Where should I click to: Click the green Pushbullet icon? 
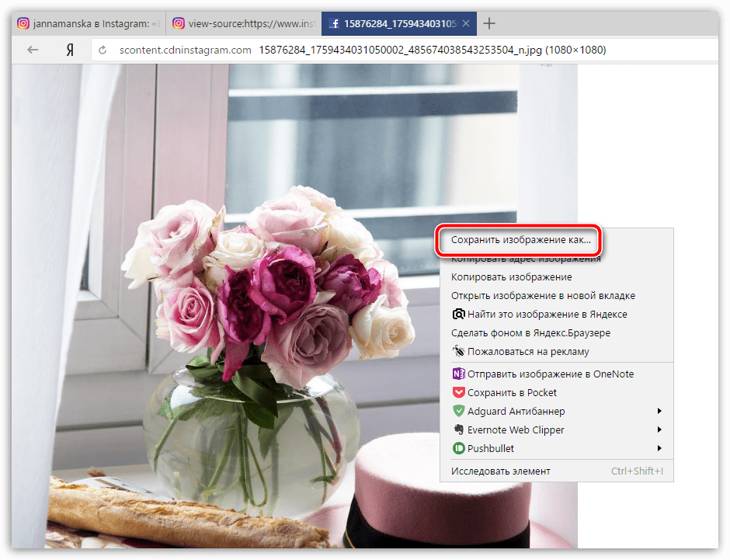tap(458, 448)
